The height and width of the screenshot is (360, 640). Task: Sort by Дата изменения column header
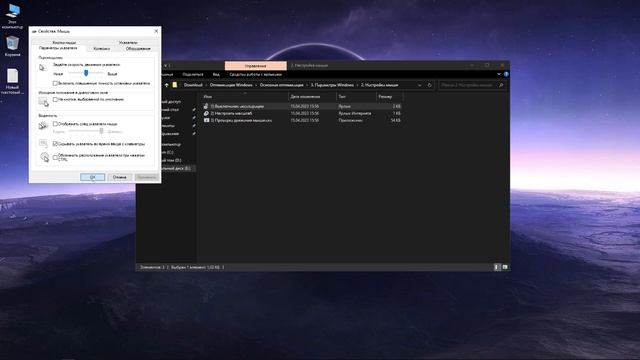click(312, 97)
